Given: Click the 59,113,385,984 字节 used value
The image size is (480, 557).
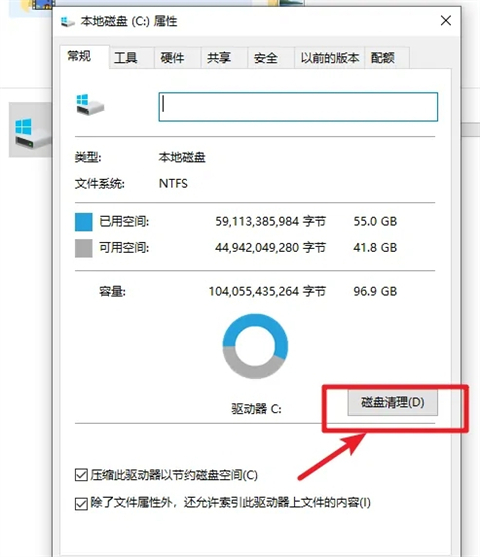Looking at the screenshot, I should tap(270, 222).
